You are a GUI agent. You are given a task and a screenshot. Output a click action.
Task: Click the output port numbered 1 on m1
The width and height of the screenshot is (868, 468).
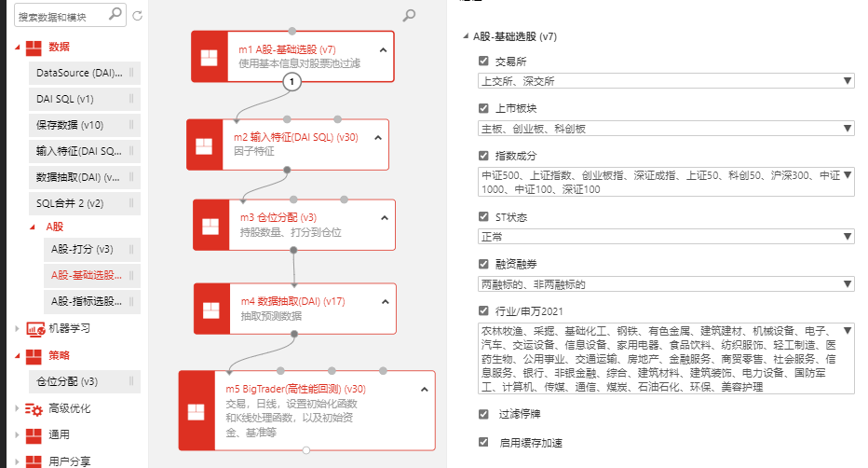[292, 82]
